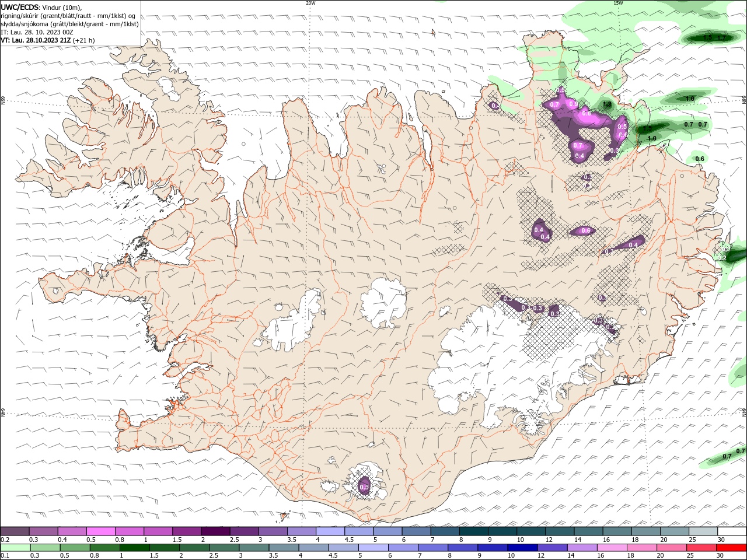Click the bright red swatch labeled 30 in lower legend
Screen dimensions: 747x560
coord(731,548)
